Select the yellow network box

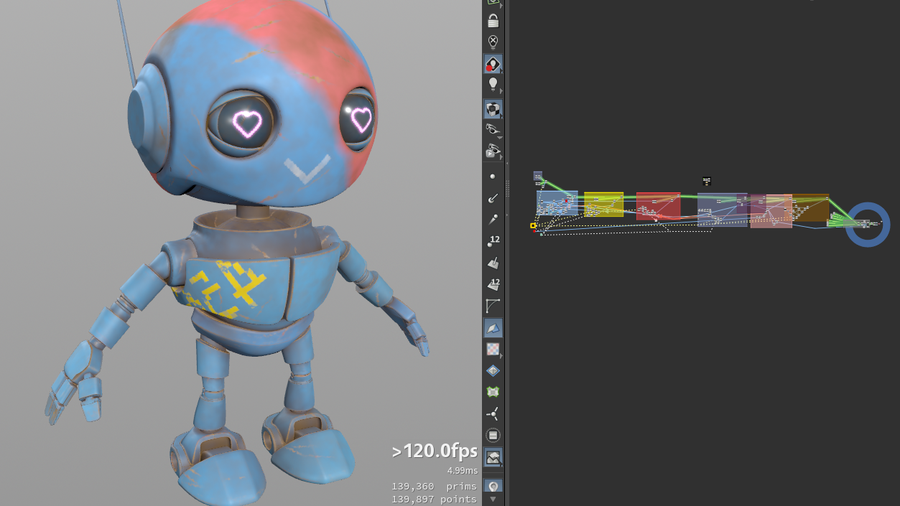(603, 205)
